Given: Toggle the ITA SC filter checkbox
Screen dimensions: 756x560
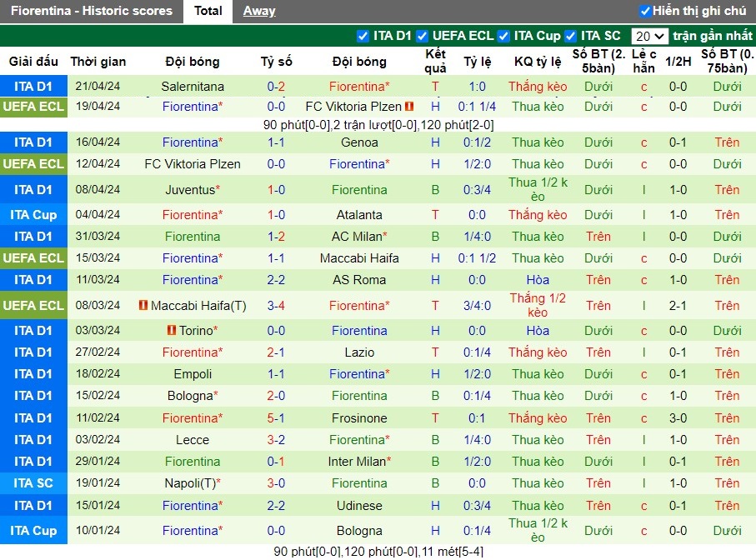Looking at the screenshot, I should pyautogui.click(x=570, y=36).
